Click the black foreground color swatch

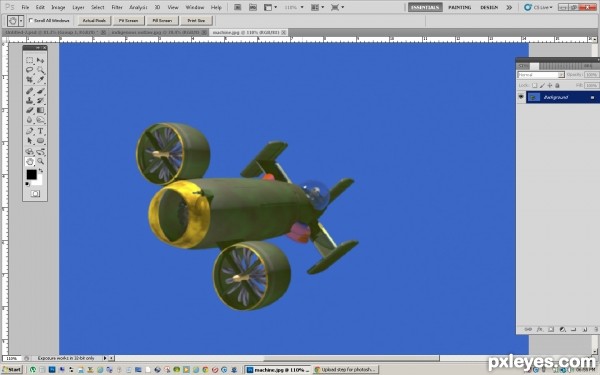click(31, 174)
